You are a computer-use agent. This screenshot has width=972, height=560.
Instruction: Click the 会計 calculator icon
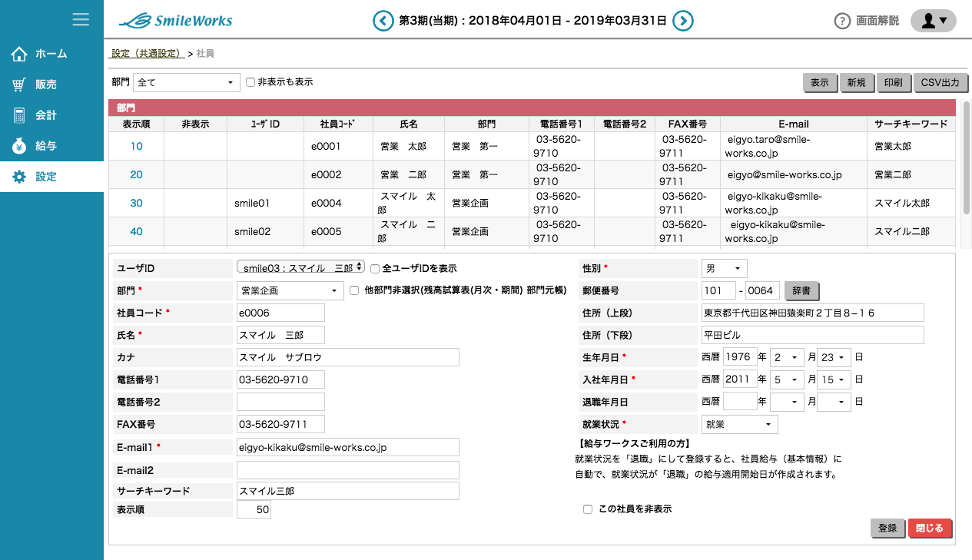coord(19,115)
